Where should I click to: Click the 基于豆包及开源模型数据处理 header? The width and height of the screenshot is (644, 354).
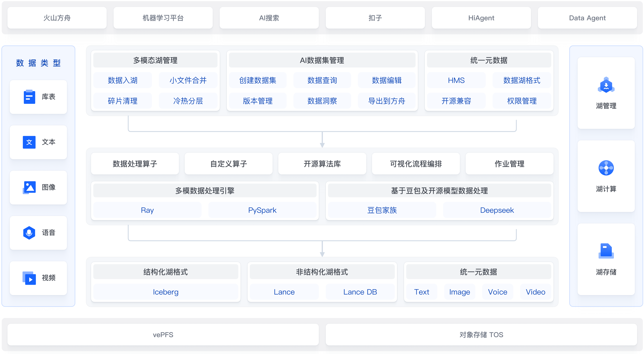click(x=439, y=191)
